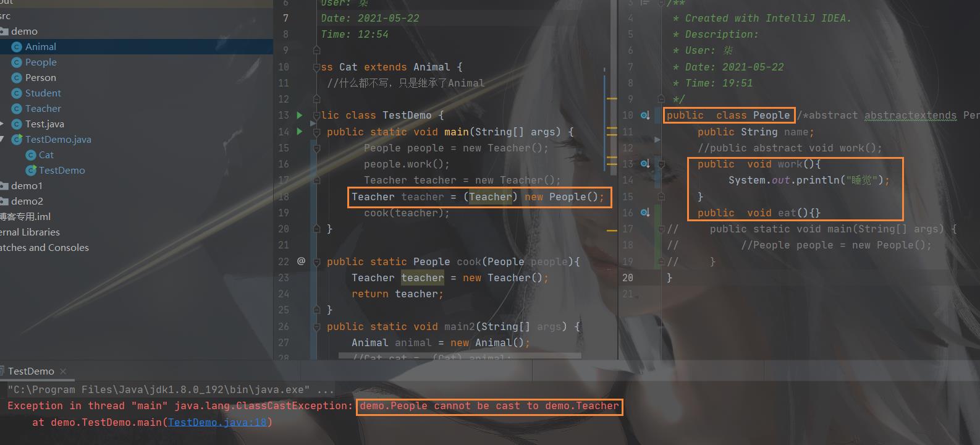Click the ClassCastException message in the console
Screen dimensions: 980x445
pyautogui.click(x=489, y=405)
